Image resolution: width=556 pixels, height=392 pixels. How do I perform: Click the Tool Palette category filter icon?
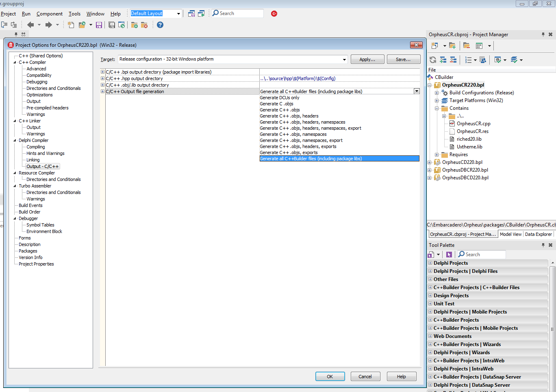coord(431,255)
